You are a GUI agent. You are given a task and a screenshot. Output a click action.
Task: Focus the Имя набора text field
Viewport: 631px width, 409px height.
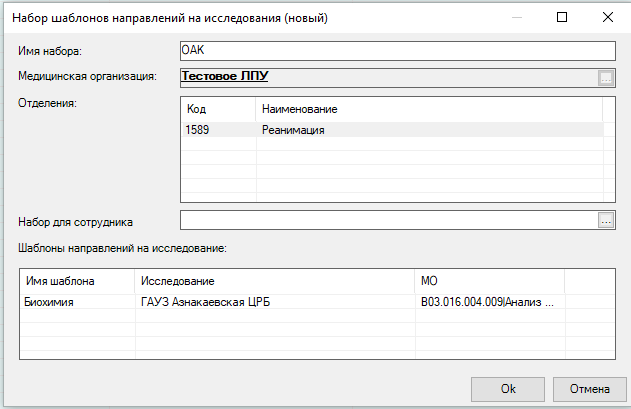(396, 51)
